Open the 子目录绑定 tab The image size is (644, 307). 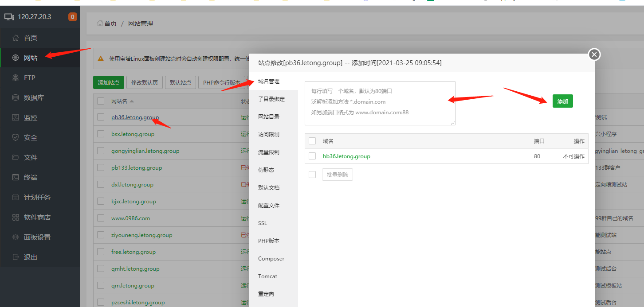point(274,99)
